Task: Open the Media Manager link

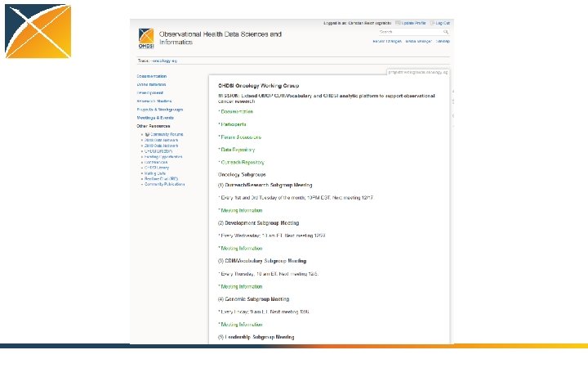Action: (x=418, y=42)
